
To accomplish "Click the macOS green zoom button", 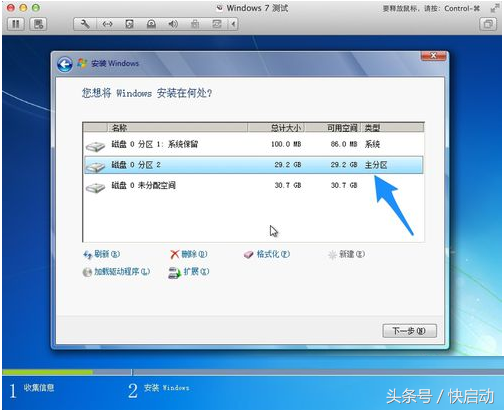I will click(36, 8).
